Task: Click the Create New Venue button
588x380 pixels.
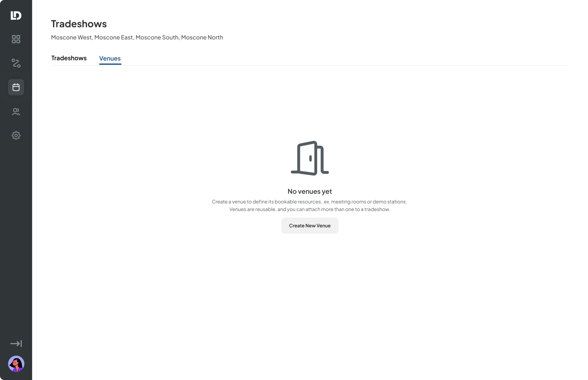Action: tap(310, 226)
